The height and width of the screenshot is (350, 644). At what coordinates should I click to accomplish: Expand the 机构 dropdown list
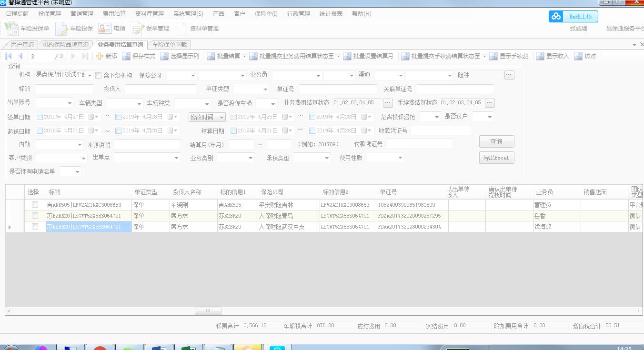(90, 75)
